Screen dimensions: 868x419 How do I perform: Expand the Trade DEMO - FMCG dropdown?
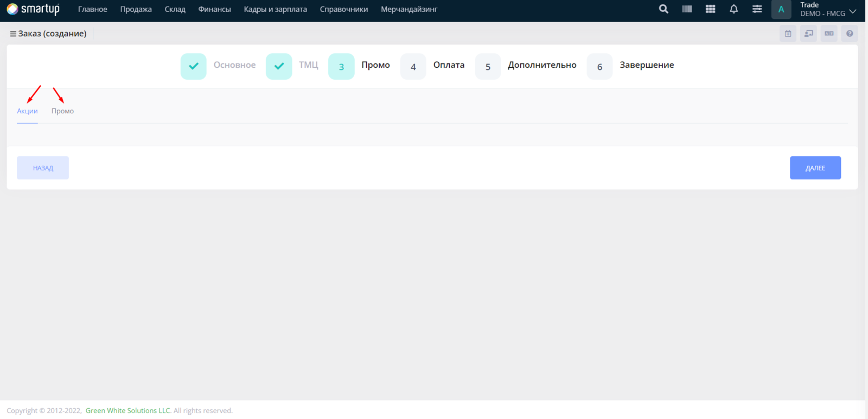pyautogui.click(x=828, y=9)
